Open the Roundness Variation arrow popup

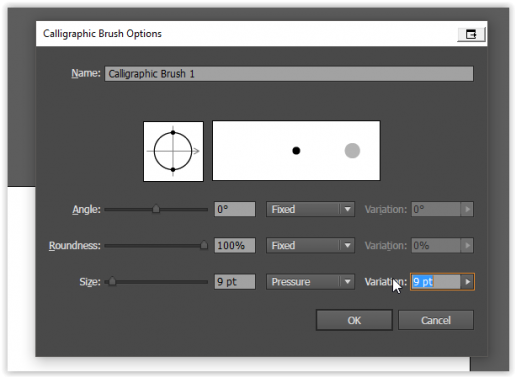coord(467,246)
